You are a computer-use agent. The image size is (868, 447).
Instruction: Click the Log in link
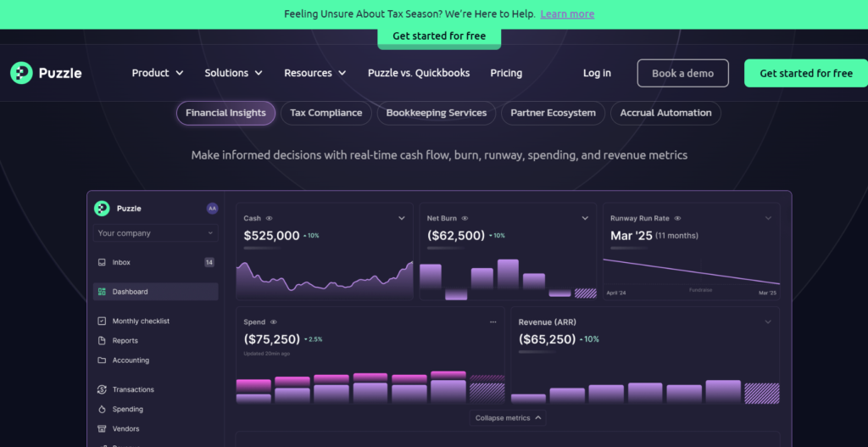597,73
